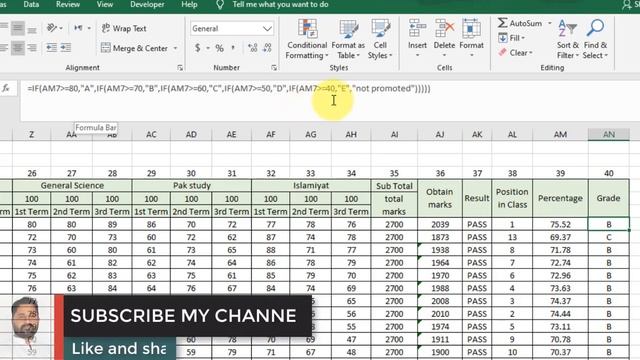This screenshot has height=360, width=640.
Task: Select the grade cell showing C
Action: (x=609, y=237)
